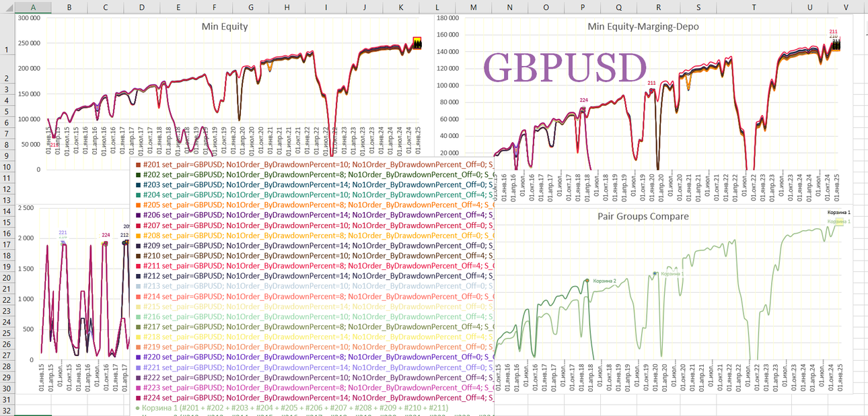Select column V header
Viewport: 868px width, 416px height.
[x=846, y=7]
